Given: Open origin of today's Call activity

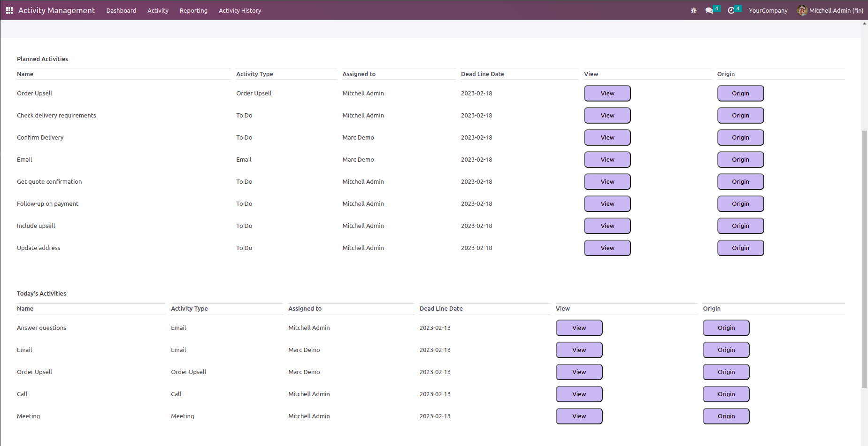Looking at the screenshot, I should click(x=726, y=394).
